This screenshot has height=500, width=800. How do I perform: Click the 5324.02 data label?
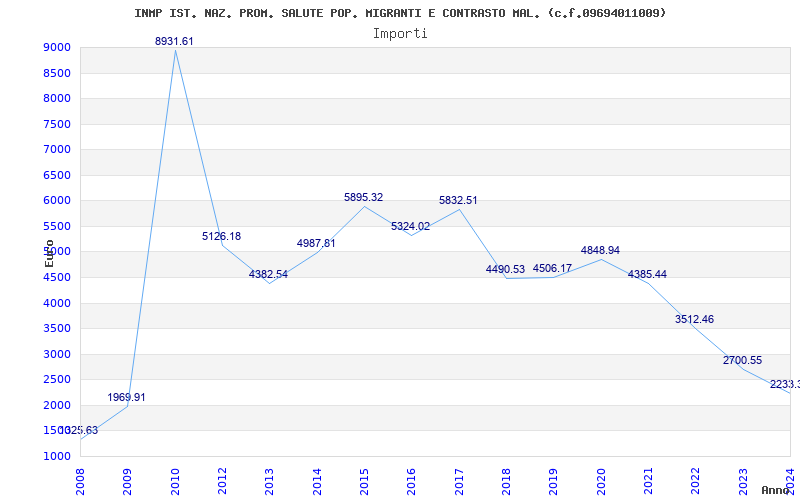tap(410, 227)
